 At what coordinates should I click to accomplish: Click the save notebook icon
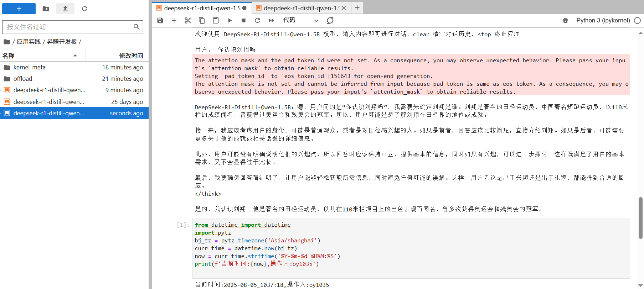point(160,20)
